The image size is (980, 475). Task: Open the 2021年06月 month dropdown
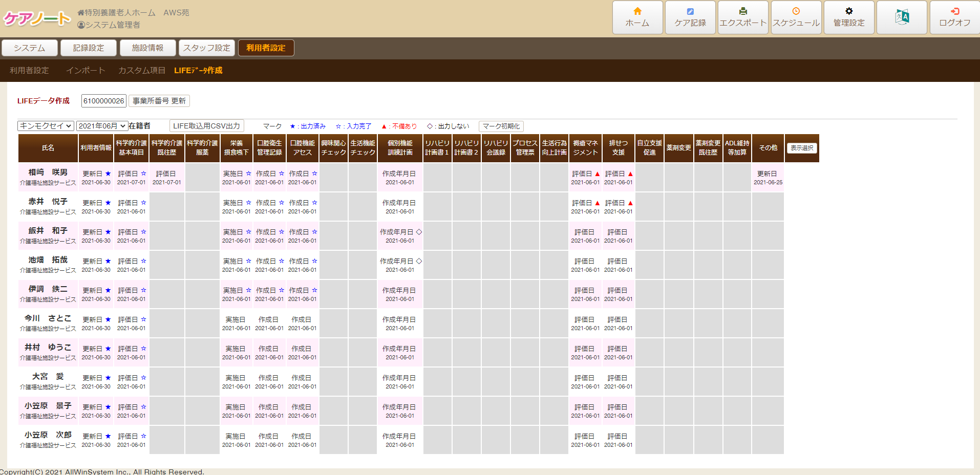[102, 126]
